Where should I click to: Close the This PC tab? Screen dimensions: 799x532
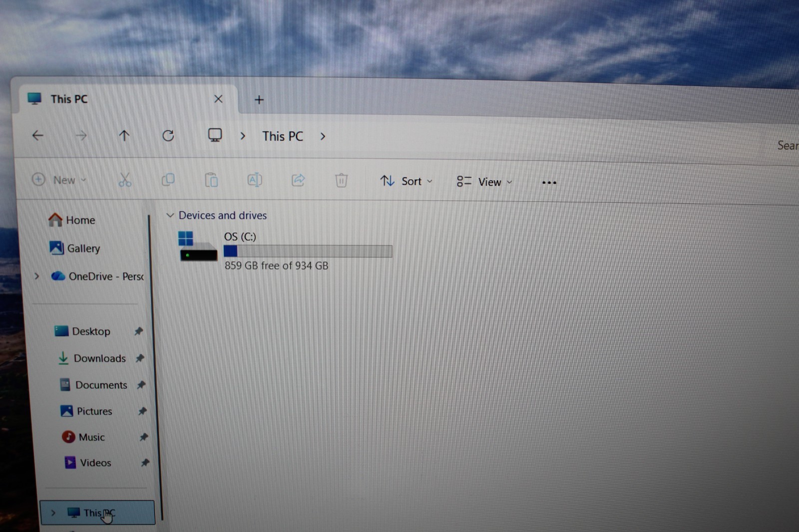coord(218,99)
